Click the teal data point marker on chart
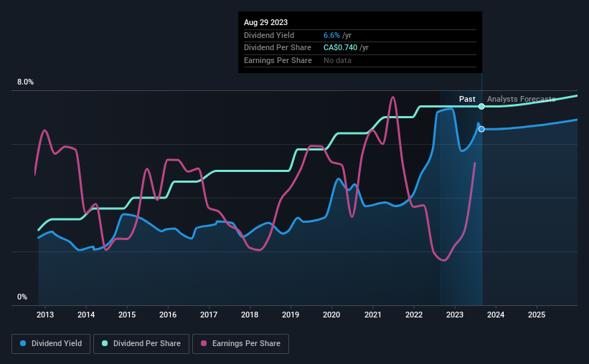 (481, 107)
